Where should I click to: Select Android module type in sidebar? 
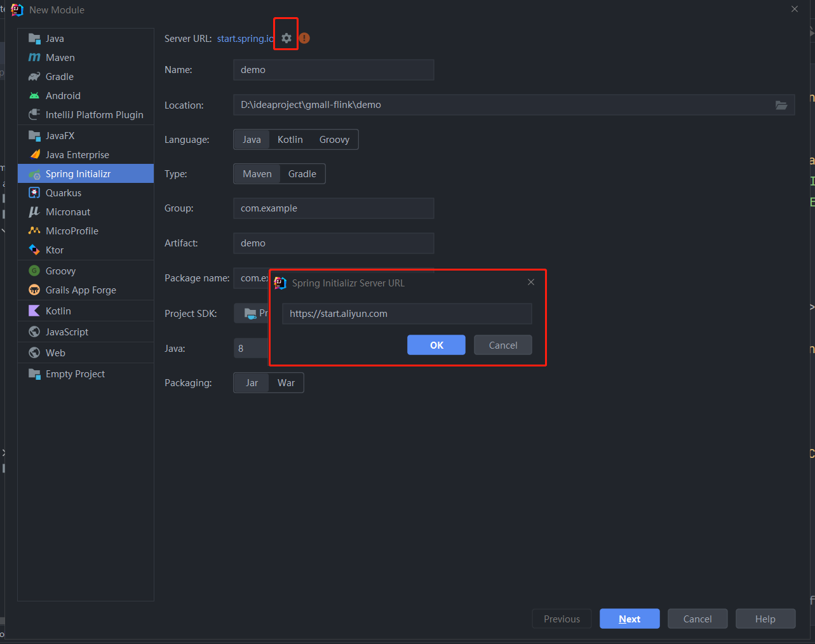(86, 96)
